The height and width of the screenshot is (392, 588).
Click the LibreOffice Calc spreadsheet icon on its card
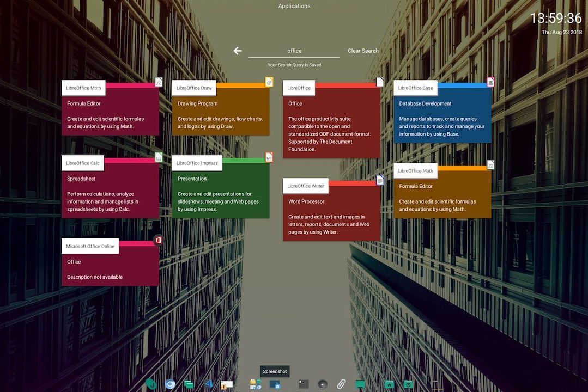[x=158, y=157]
